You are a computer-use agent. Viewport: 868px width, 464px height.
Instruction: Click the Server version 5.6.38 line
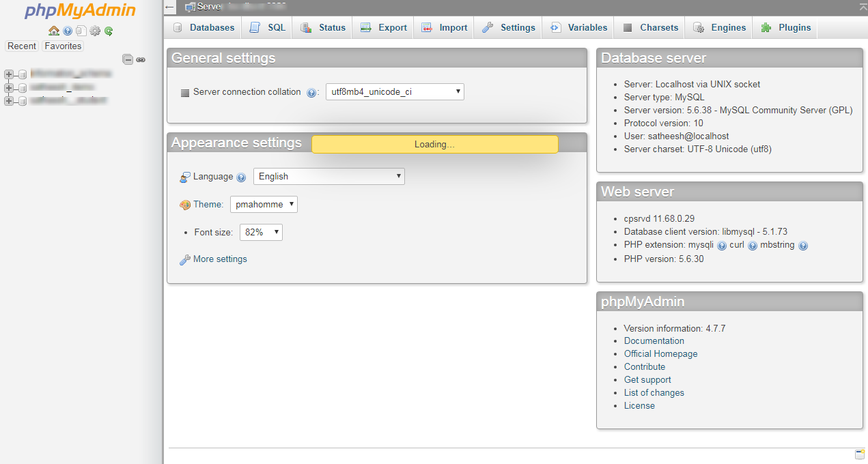pyautogui.click(x=738, y=111)
